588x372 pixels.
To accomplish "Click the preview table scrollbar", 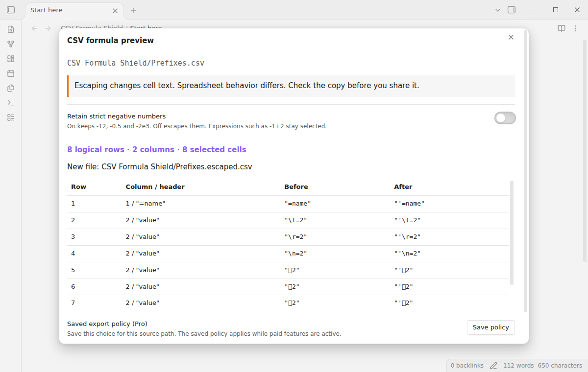I will 512,232.
